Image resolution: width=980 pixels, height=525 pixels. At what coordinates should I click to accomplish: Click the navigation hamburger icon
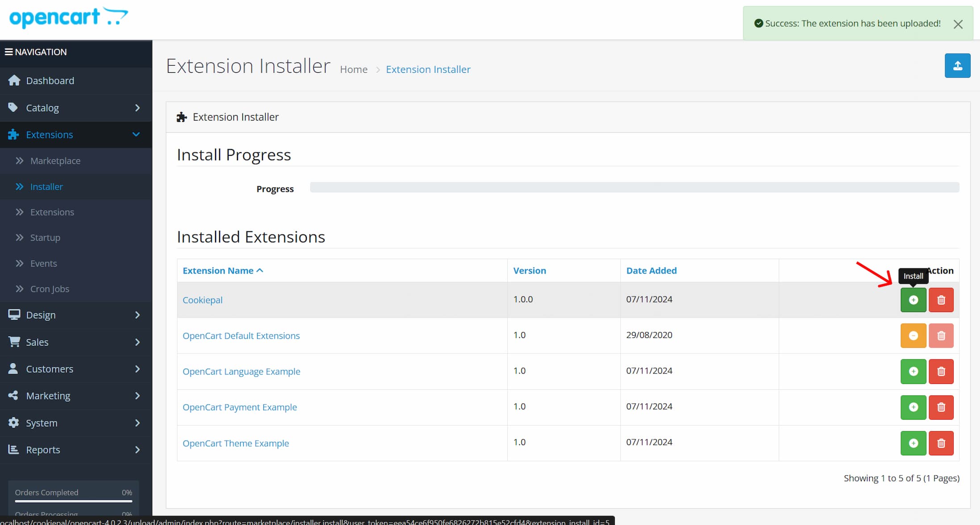pos(9,51)
